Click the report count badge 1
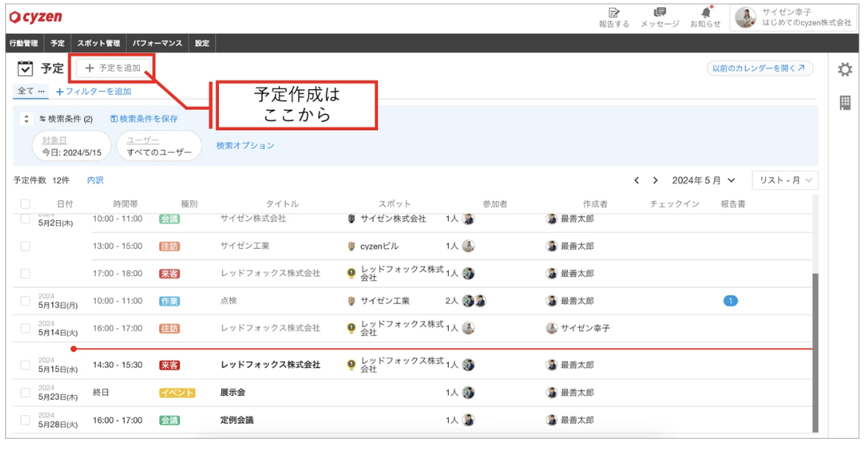Screen dimensions: 868x452 [730, 301]
